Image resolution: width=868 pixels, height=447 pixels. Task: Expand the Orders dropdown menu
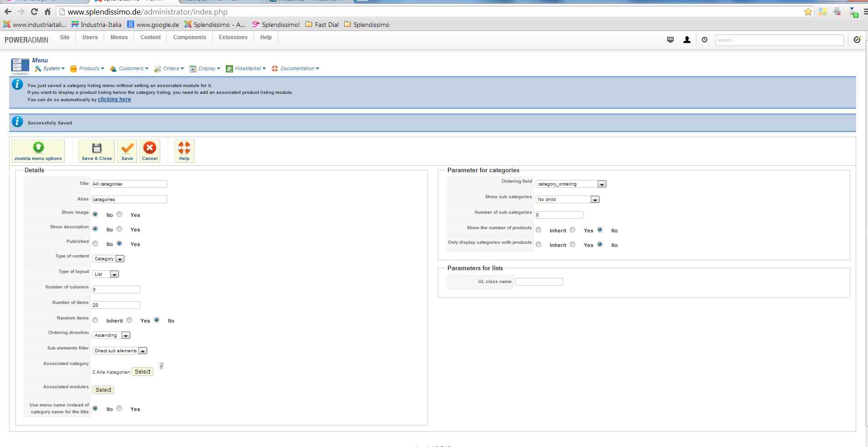(169, 69)
